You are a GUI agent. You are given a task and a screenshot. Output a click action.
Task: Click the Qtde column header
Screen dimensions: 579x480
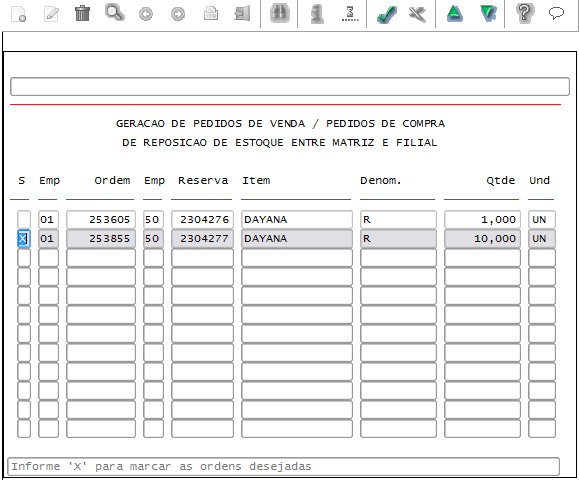coord(500,181)
